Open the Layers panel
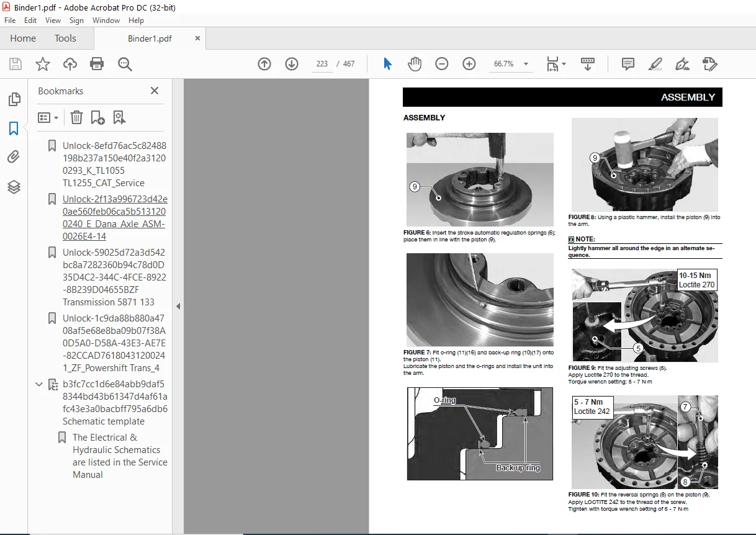This screenshot has width=756, height=535. click(14, 186)
